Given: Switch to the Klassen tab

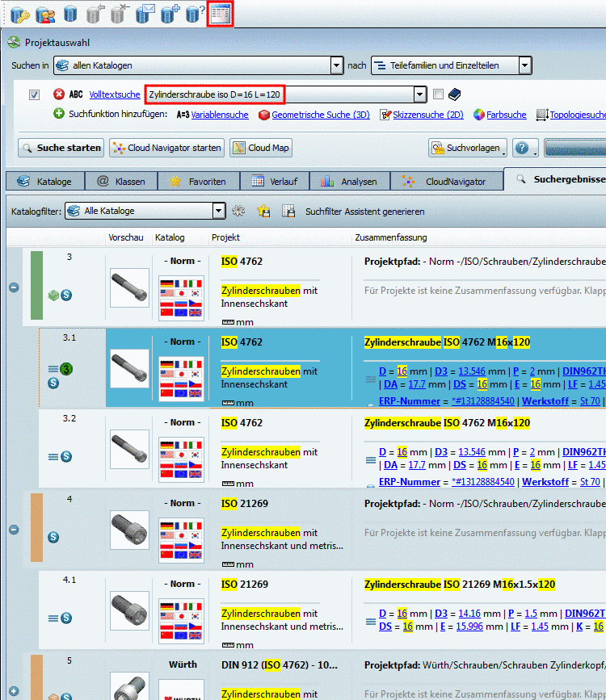Looking at the screenshot, I should coord(121,181).
